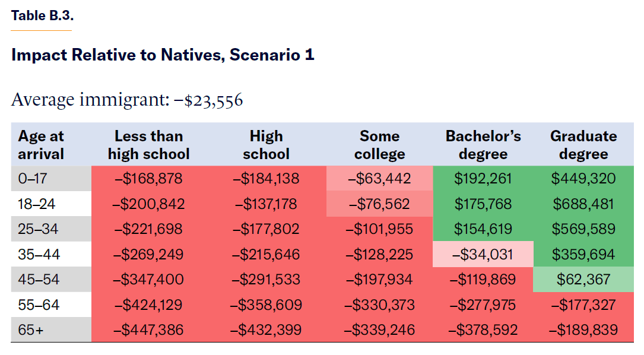Click the −$291,533 cell
Screen dimensions: 644x355
266,280
